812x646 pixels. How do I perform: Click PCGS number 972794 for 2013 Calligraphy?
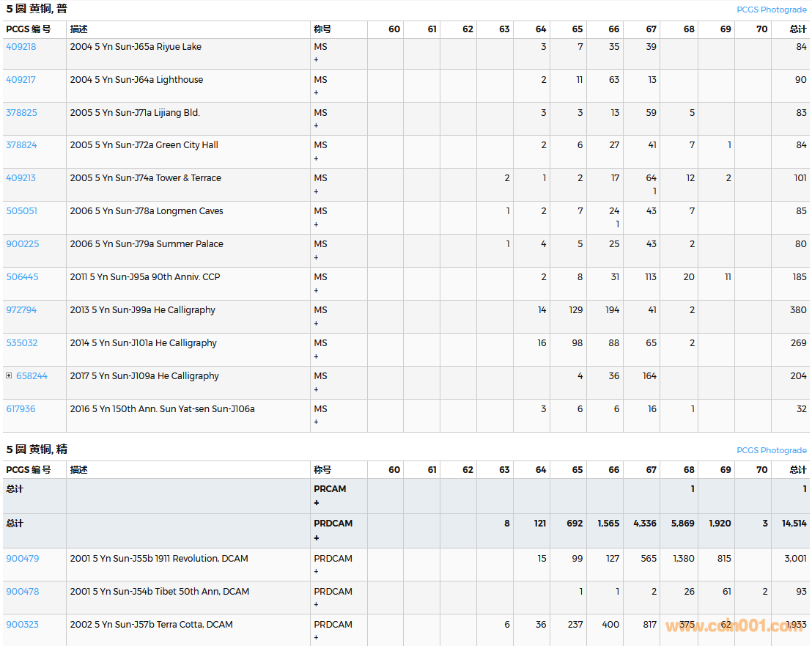click(21, 310)
